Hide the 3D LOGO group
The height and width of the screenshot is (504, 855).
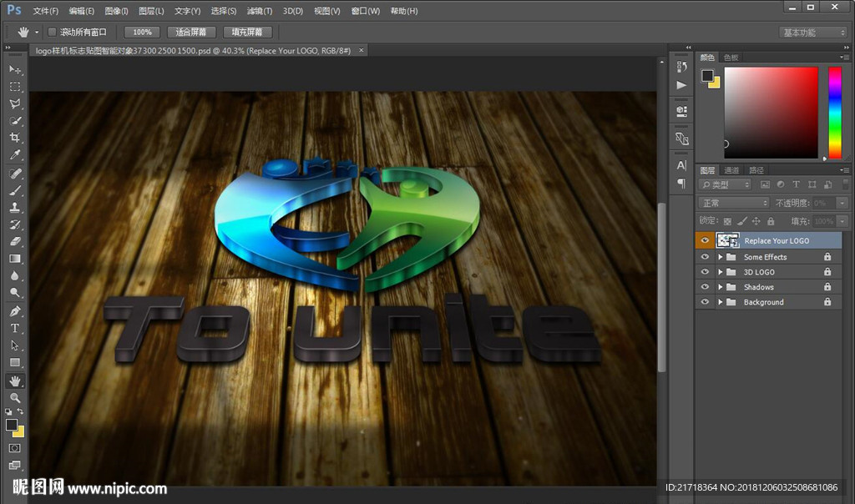click(705, 271)
